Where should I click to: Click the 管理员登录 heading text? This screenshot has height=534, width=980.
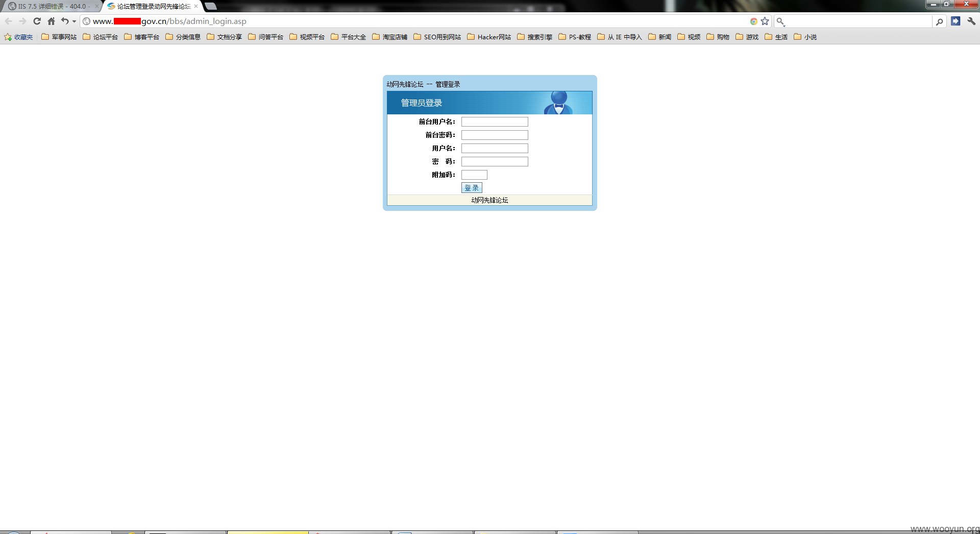[x=422, y=103]
